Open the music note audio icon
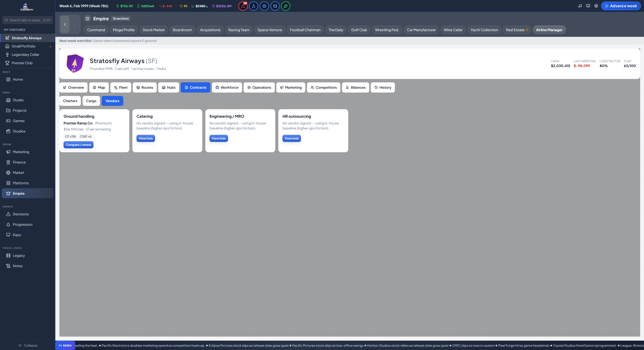The image size is (644, 350). pos(580,6)
